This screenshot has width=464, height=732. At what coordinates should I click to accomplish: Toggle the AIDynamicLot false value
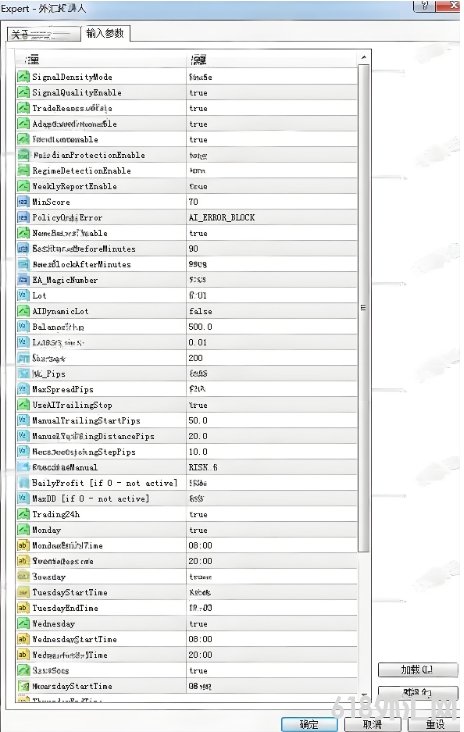pos(272,311)
